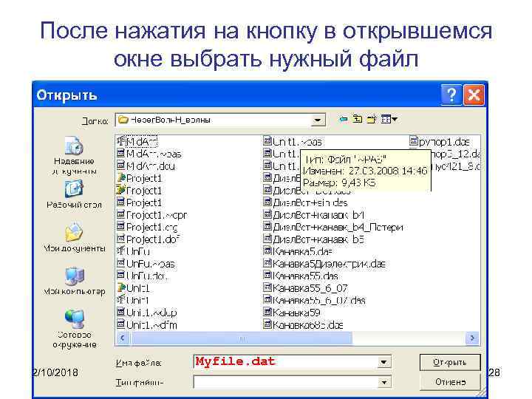The image size is (532, 399).
Task: Go to Desktop (Рабочий стол) shortcut
Action: [74, 194]
